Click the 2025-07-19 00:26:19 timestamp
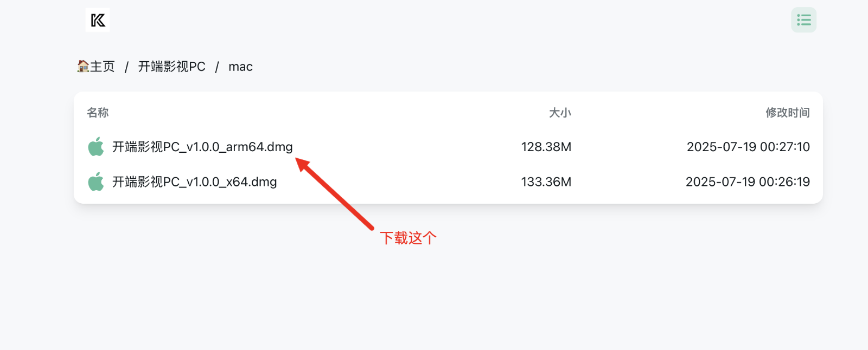 tap(748, 182)
